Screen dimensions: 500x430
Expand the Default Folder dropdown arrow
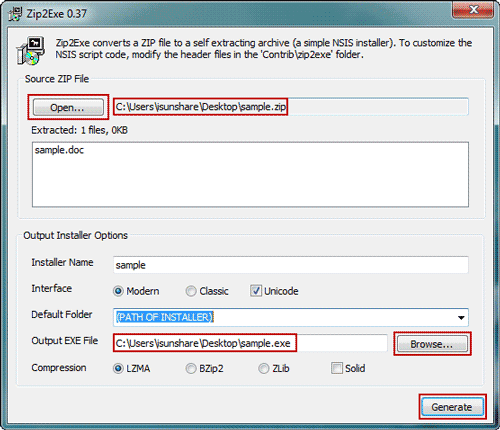click(461, 318)
